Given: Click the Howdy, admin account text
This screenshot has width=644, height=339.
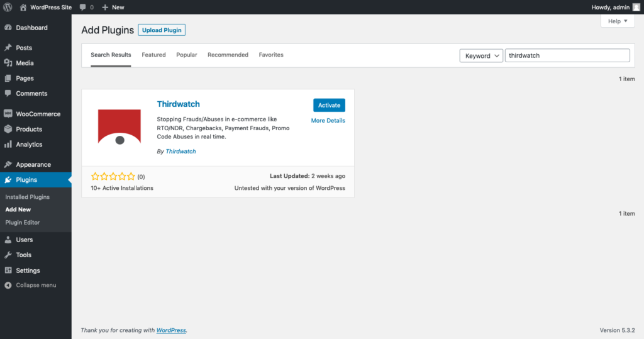Looking at the screenshot, I should 610,7.
